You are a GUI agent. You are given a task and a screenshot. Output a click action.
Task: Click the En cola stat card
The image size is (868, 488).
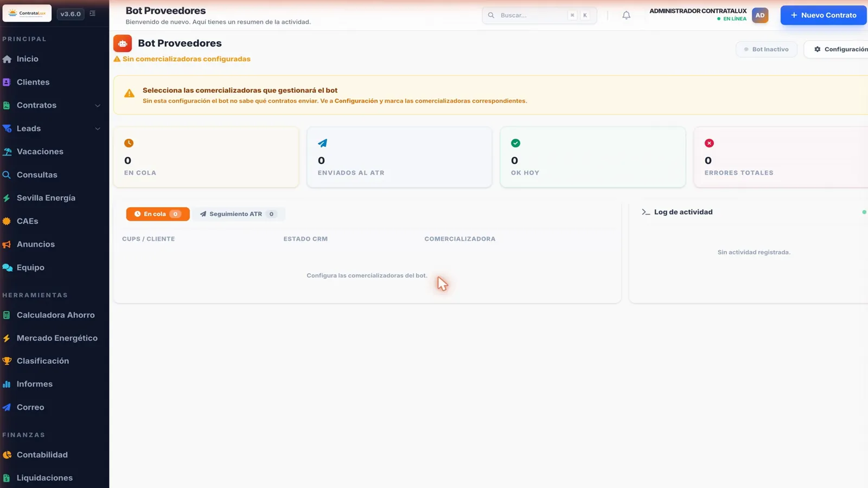tap(206, 157)
